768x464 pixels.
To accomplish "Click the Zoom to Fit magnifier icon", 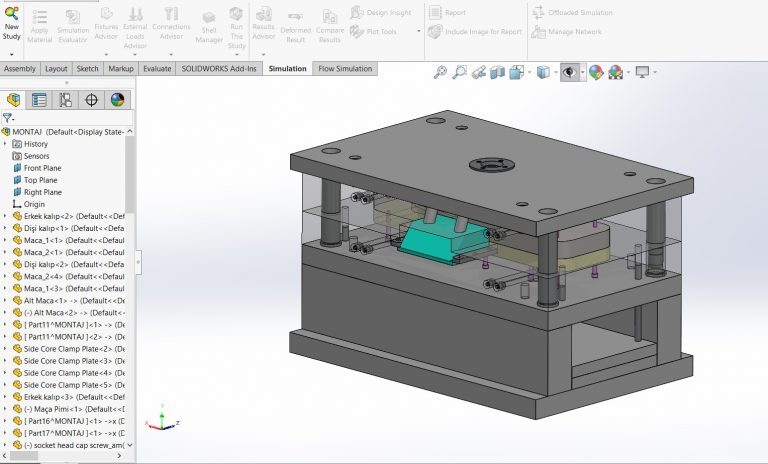I will click(x=441, y=72).
